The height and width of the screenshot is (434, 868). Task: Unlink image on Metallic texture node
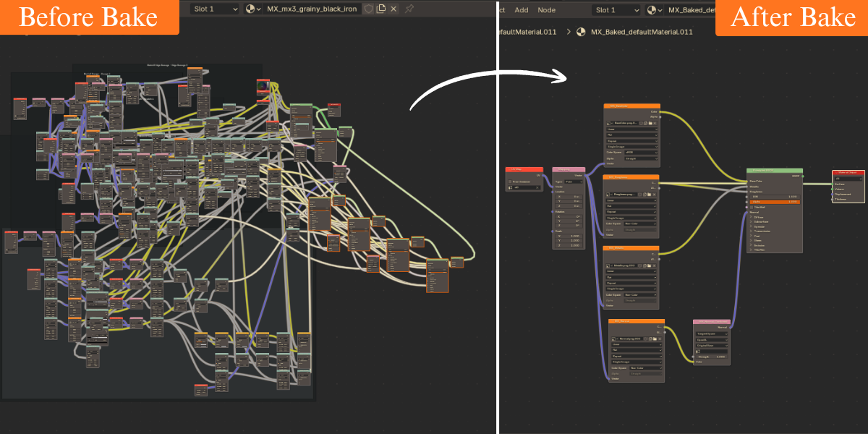click(x=654, y=265)
